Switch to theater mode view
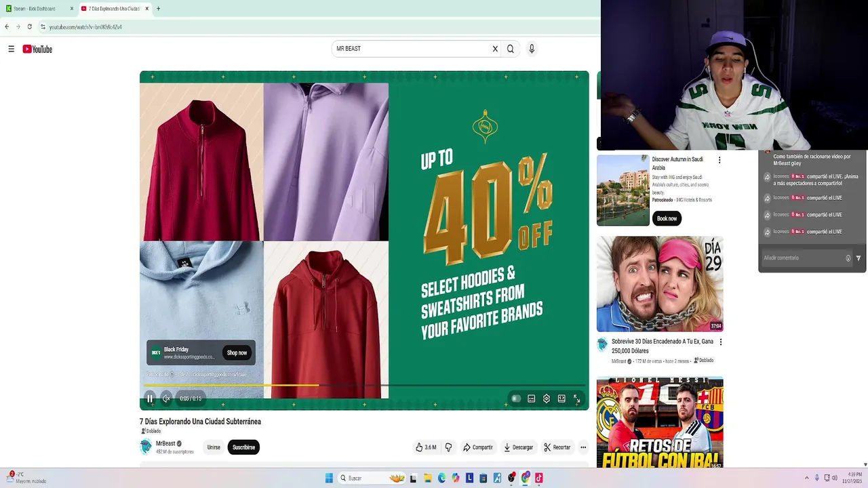Screen dimensions: 868x488 [x=561, y=399]
